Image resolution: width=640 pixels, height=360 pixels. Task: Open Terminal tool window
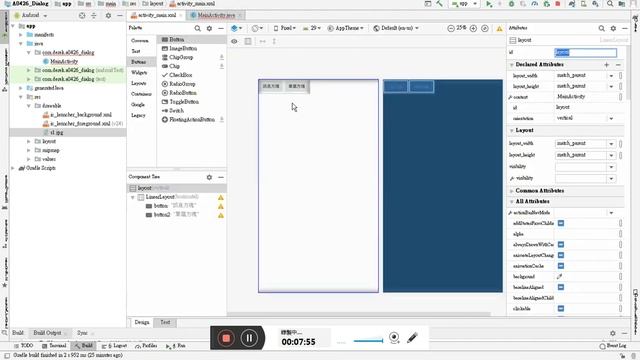tap(54, 346)
